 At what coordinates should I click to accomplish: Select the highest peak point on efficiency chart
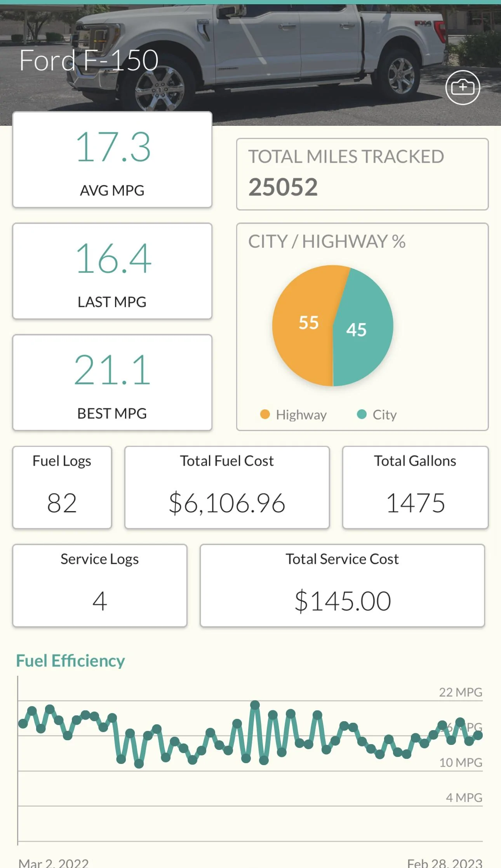tap(255, 705)
